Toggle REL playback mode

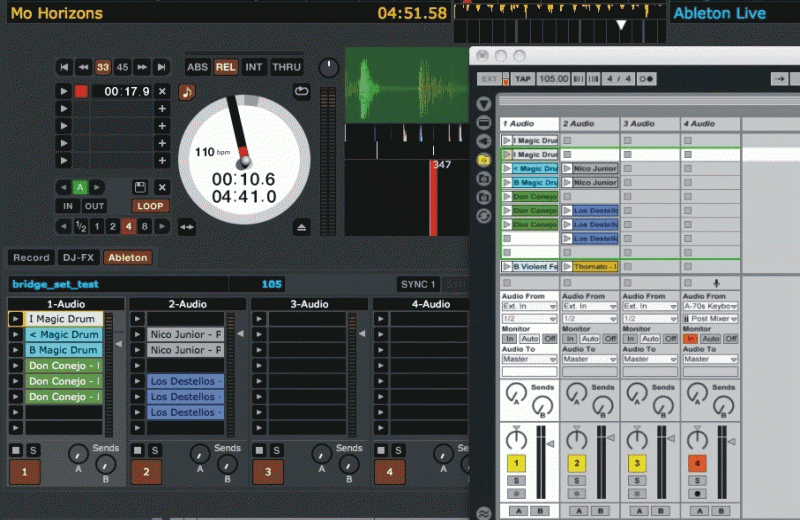coord(226,67)
